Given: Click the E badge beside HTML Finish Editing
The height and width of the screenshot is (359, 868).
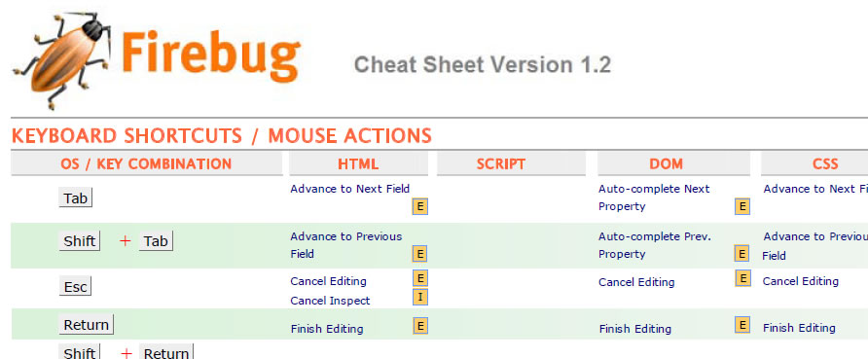Looking at the screenshot, I should coord(420,326).
